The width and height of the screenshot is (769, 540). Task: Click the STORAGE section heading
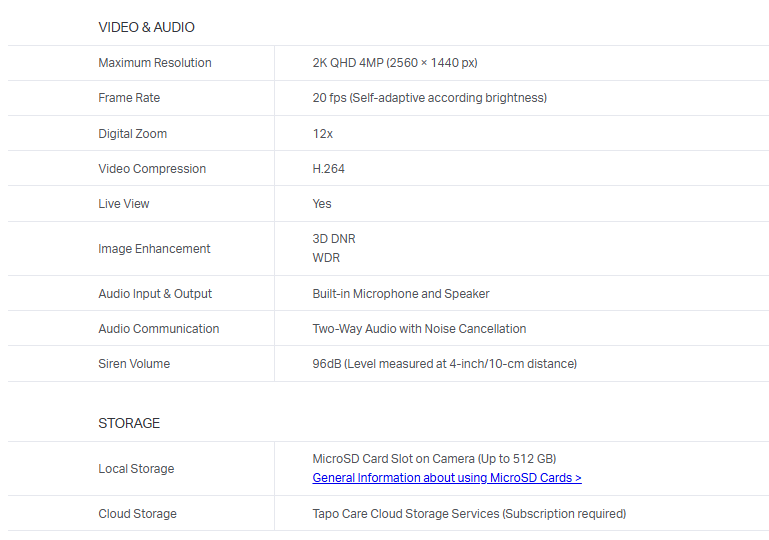pyautogui.click(x=129, y=423)
